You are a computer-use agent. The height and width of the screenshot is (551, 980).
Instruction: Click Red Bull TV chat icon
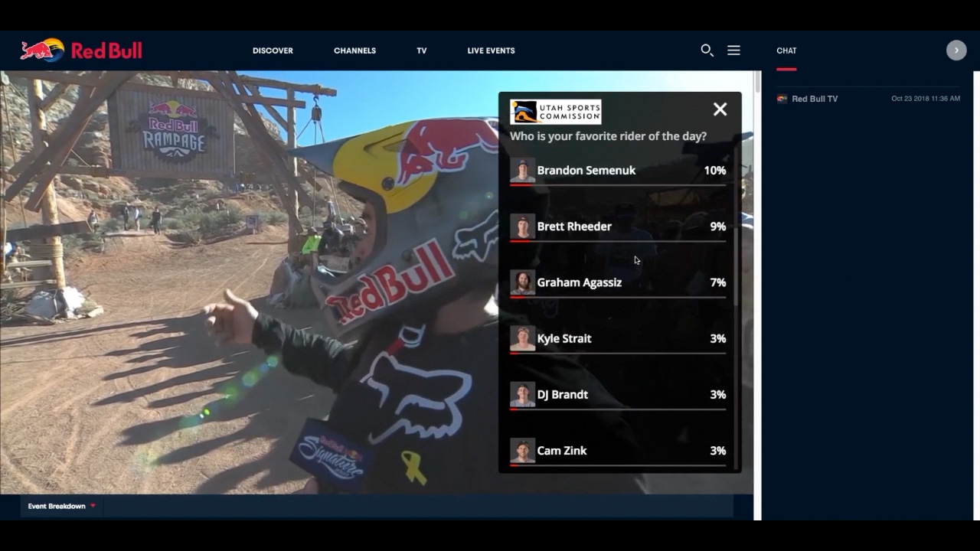coord(782,99)
